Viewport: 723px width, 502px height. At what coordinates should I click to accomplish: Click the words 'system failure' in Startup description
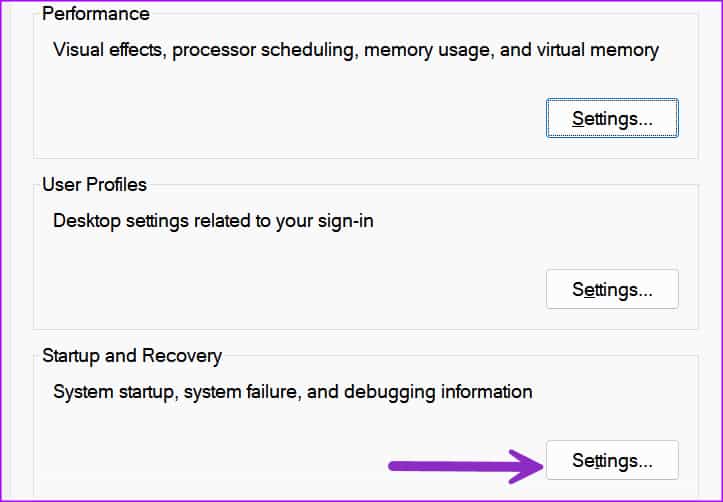pos(241,392)
